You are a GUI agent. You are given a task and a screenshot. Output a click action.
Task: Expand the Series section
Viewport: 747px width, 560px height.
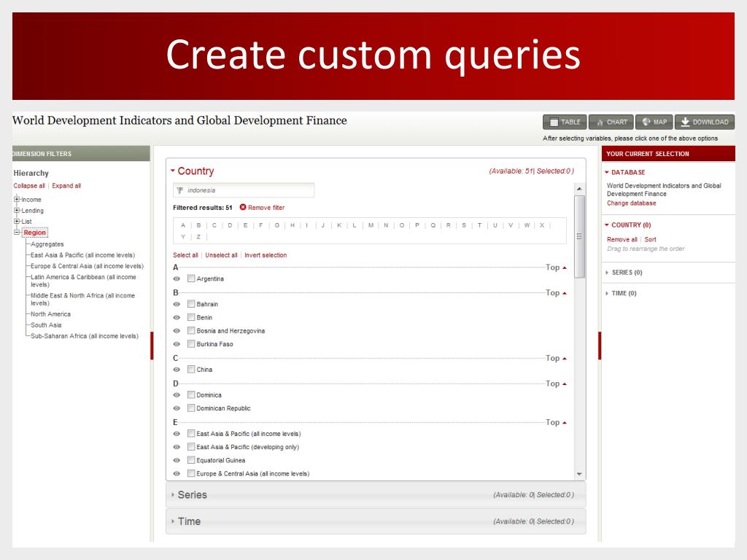point(173,494)
